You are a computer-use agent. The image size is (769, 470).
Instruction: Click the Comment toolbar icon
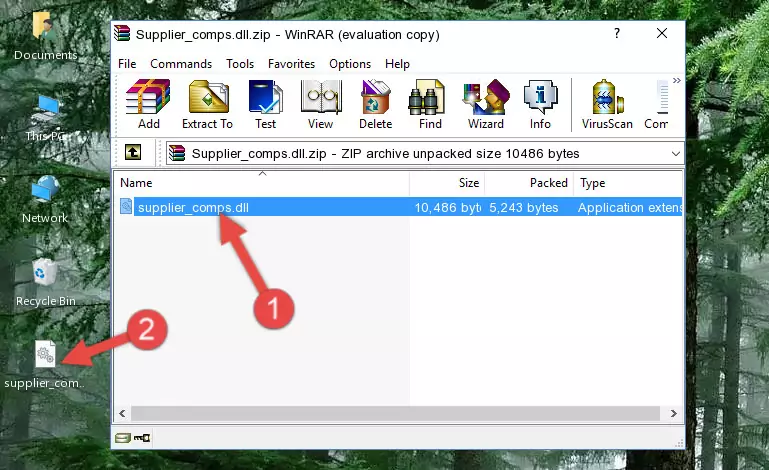(656, 104)
